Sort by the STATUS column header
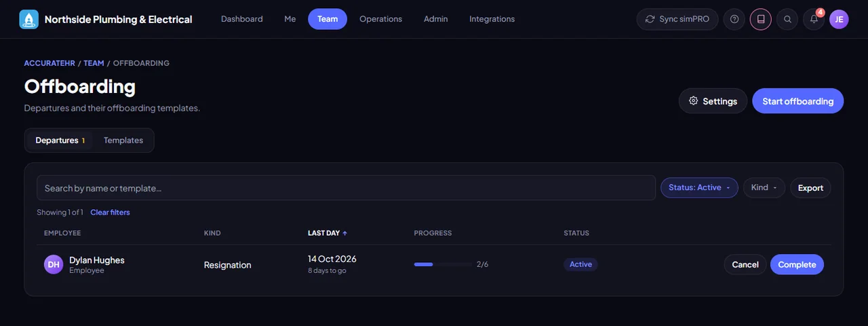 click(x=576, y=233)
